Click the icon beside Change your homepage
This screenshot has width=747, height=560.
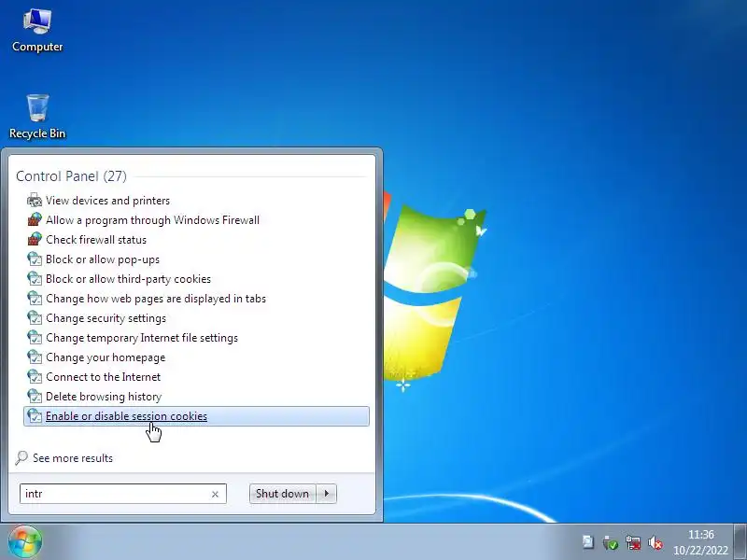pos(35,357)
